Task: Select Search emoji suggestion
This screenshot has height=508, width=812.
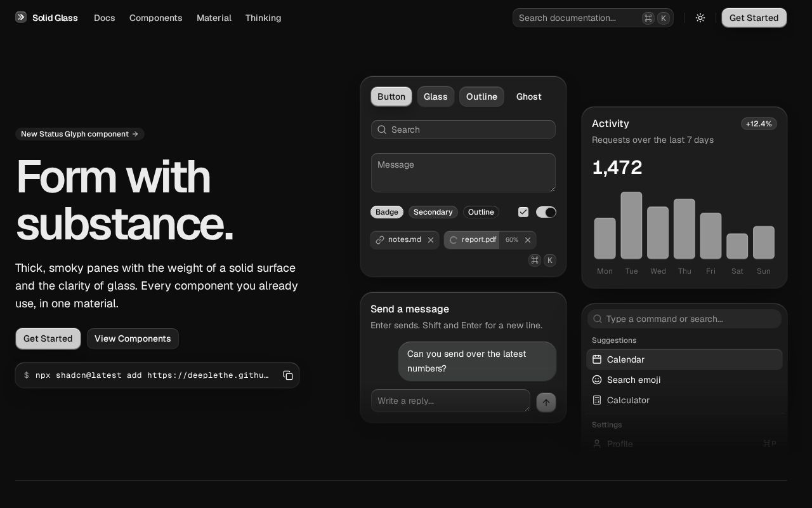Action: point(684,380)
